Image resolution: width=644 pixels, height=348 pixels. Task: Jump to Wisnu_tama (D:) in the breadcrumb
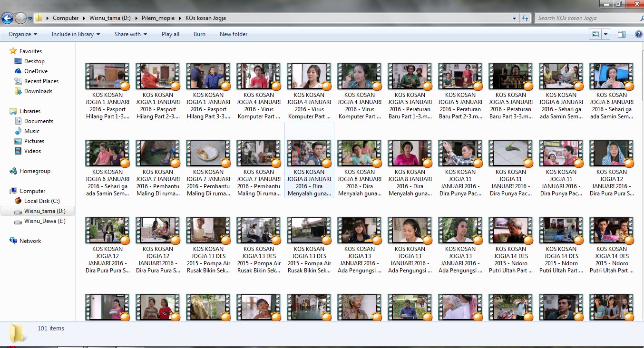110,18
